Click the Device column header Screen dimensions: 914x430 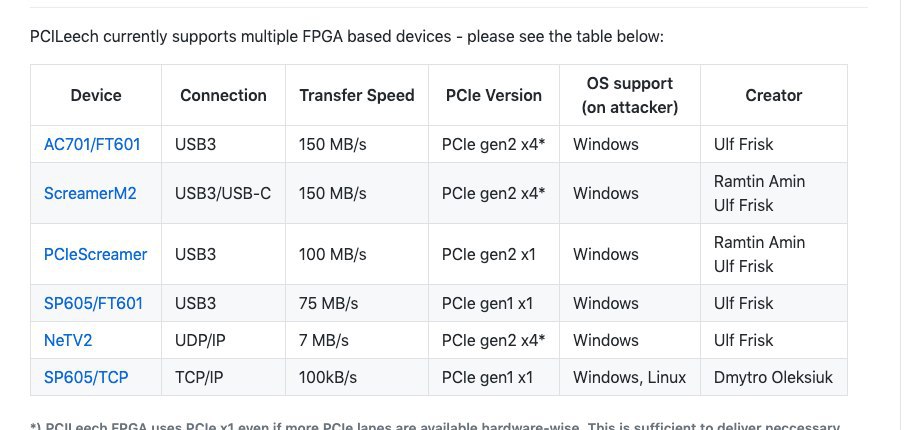click(96, 95)
